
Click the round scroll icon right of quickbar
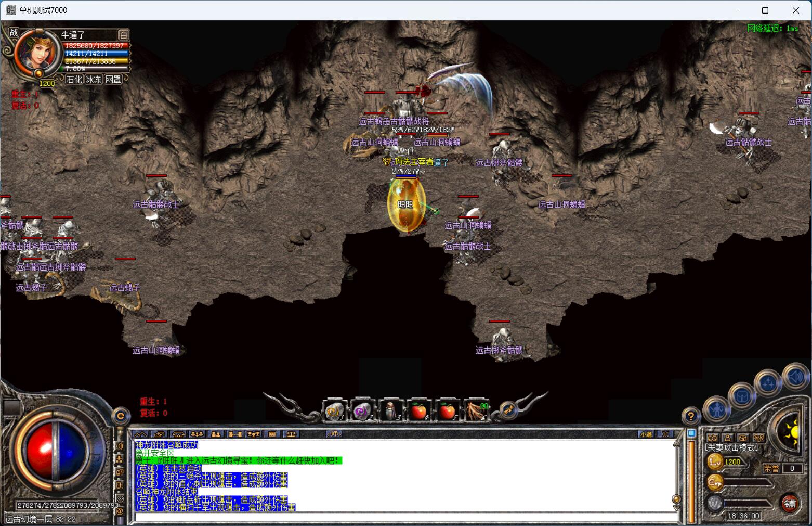pos(508,410)
